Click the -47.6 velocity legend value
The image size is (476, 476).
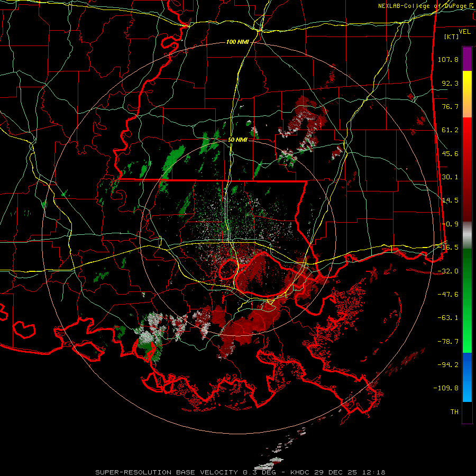tap(448, 295)
